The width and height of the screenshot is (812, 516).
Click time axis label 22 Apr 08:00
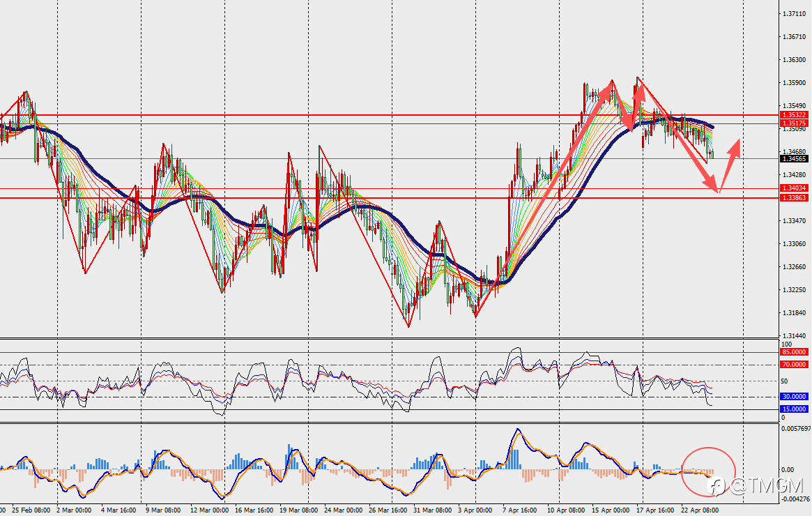click(700, 510)
